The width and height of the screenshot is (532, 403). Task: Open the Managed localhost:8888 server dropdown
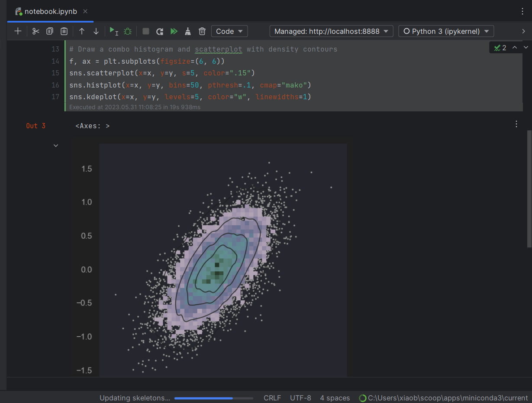tap(331, 31)
